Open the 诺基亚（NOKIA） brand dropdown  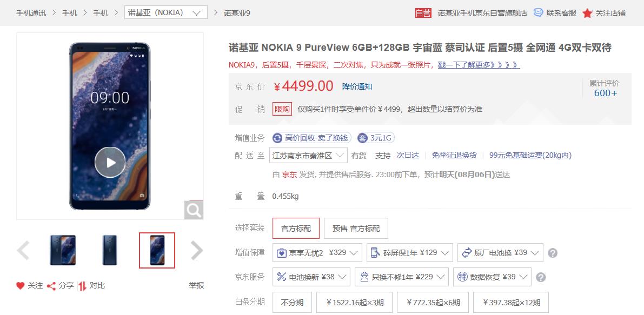click(x=165, y=13)
